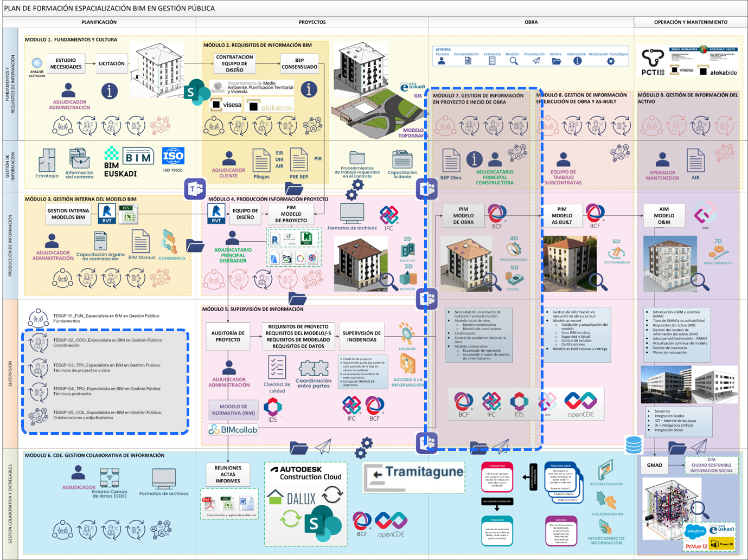Viewport: 748px width, 560px height.
Task: Click the 2D BOCETOS icon
Action: pos(407,249)
